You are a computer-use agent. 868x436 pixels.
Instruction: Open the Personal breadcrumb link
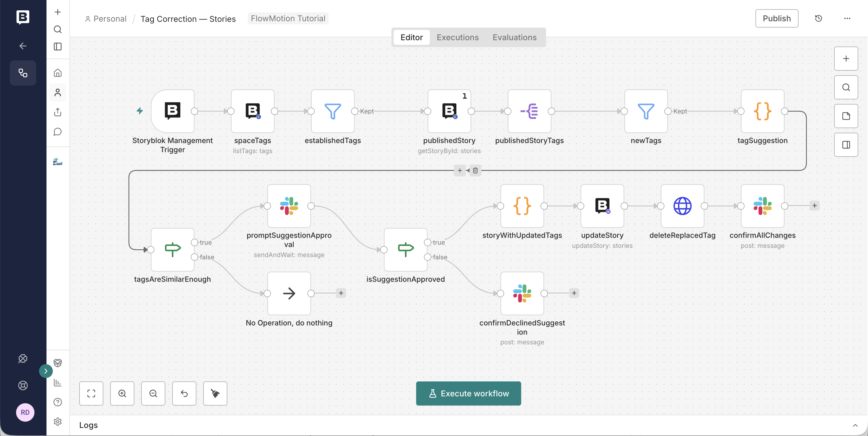click(106, 19)
